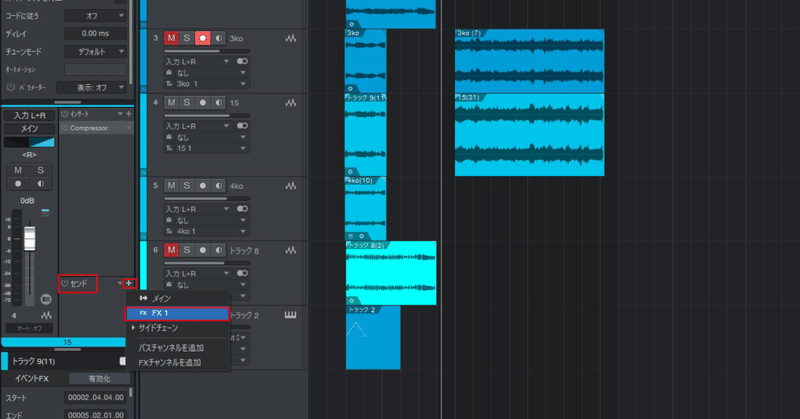This screenshot has height=419, width=800.
Task: Toggle the インサート power icon
Action: (64, 114)
